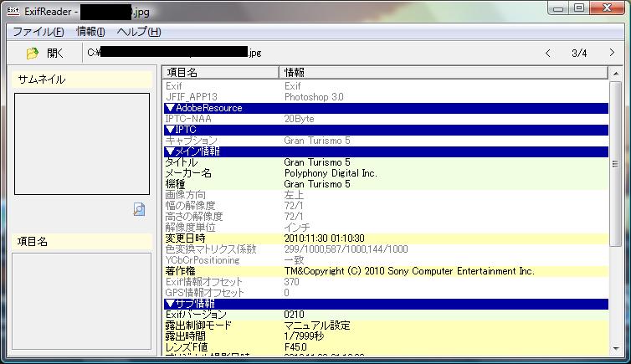Click the empty thumbnail preview box
Image resolution: width=631 pixels, height=364 pixels.
coord(82,144)
